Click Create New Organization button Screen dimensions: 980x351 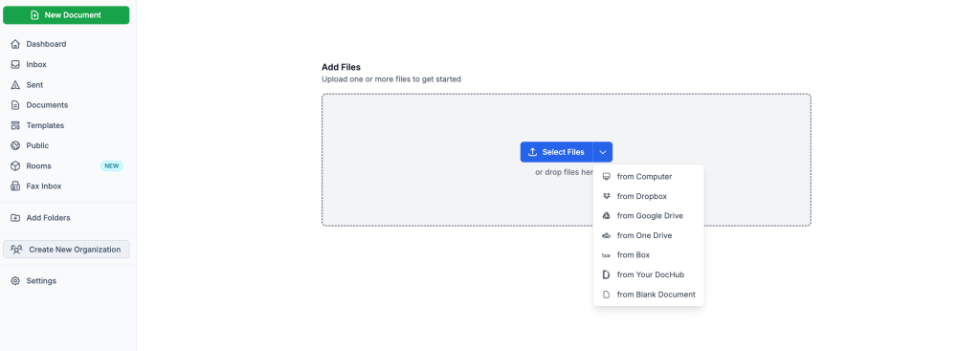66,250
